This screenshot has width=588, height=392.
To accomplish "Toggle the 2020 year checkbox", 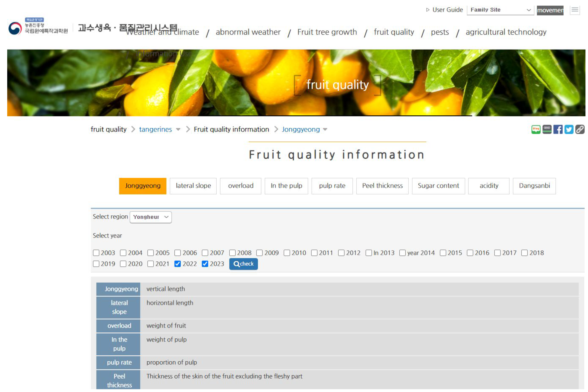I will point(123,264).
